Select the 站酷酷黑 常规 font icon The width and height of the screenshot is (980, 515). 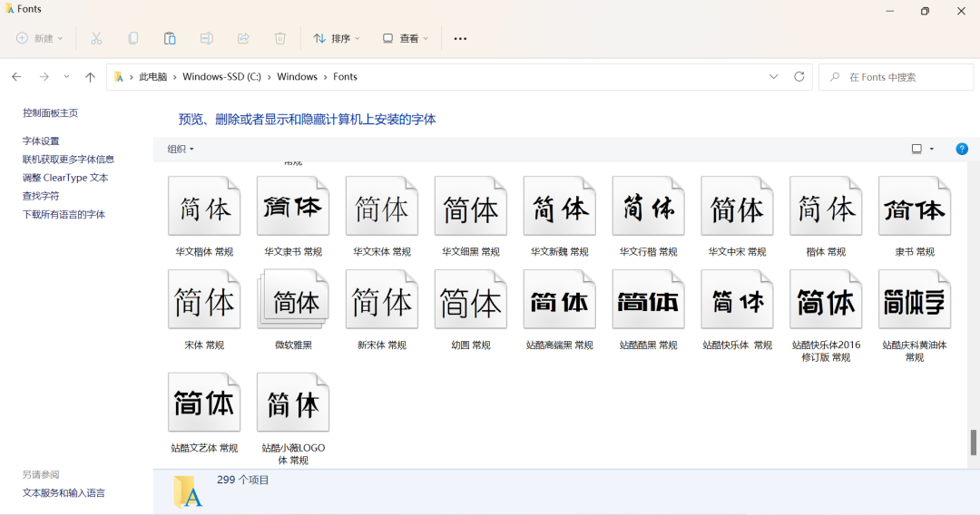point(648,299)
